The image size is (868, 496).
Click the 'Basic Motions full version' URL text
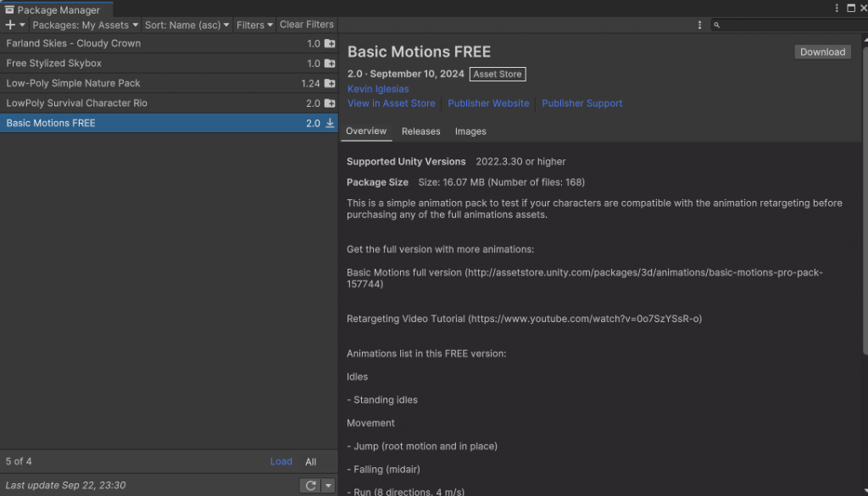click(585, 278)
